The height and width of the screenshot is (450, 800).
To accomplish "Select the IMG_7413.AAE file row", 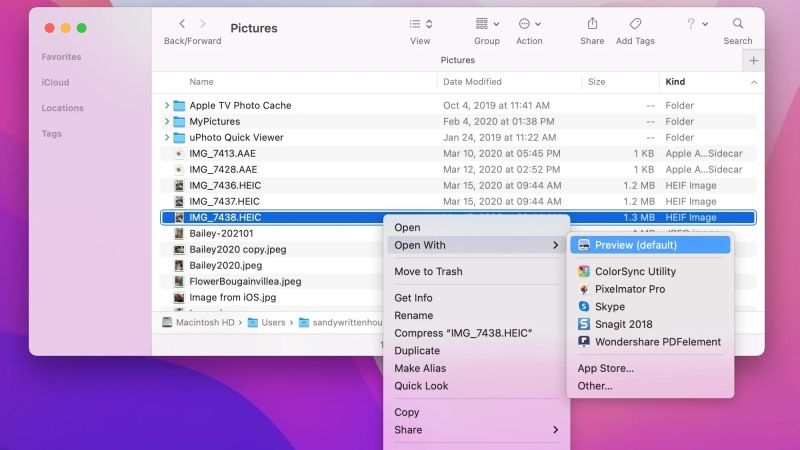I will pyautogui.click(x=458, y=154).
